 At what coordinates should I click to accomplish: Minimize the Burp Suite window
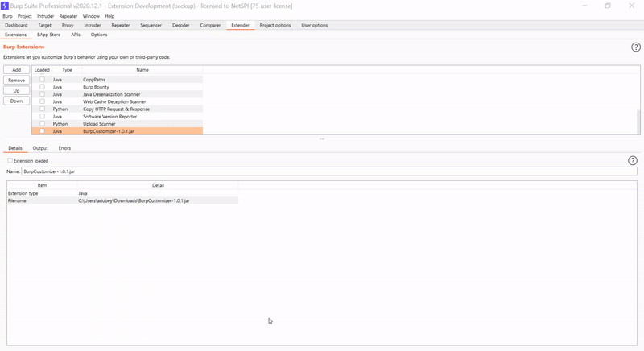[x=584, y=6]
